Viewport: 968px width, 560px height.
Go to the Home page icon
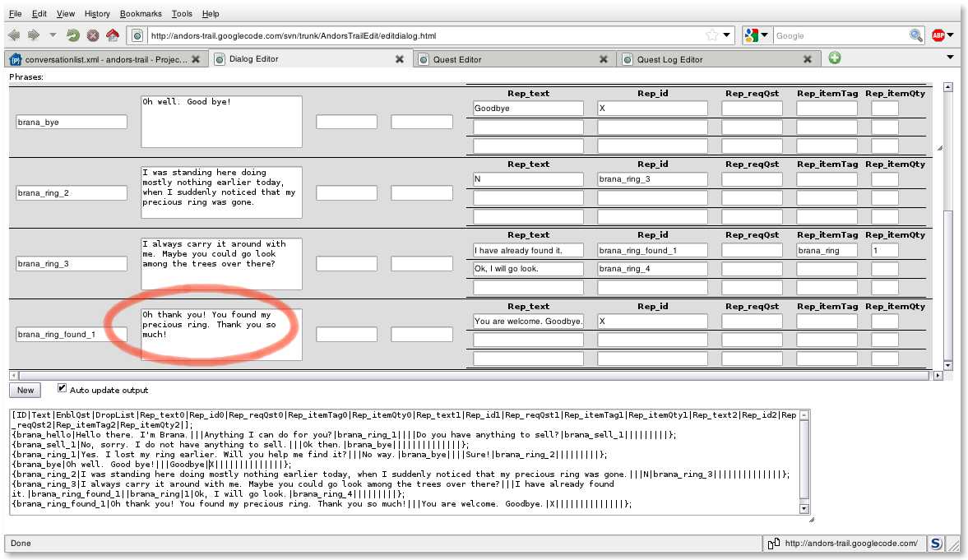113,35
